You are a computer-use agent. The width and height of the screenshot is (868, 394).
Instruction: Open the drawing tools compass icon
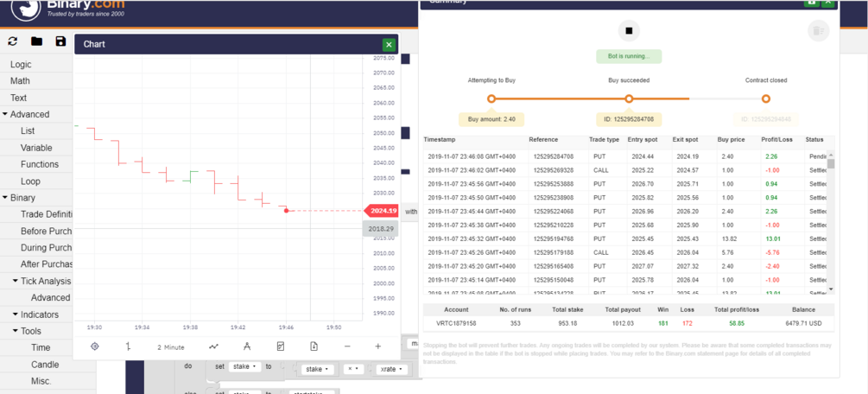(x=247, y=346)
